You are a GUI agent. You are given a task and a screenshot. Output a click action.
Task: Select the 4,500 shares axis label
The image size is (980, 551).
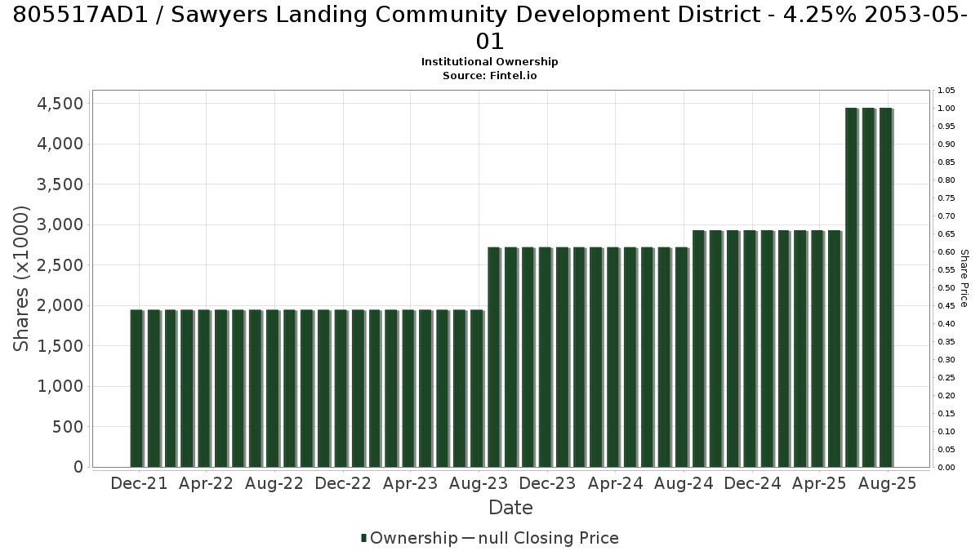[60, 104]
